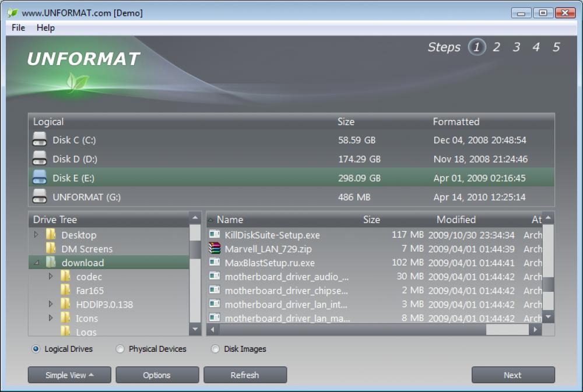This screenshot has width=583, height=392.
Task: Click the motherboard_driver_audio file icon
Action: click(x=215, y=277)
